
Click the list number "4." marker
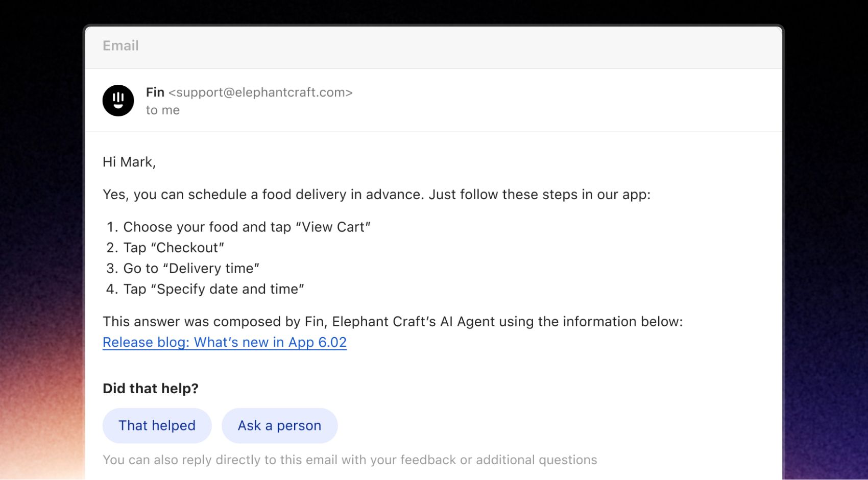pyautogui.click(x=112, y=289)
